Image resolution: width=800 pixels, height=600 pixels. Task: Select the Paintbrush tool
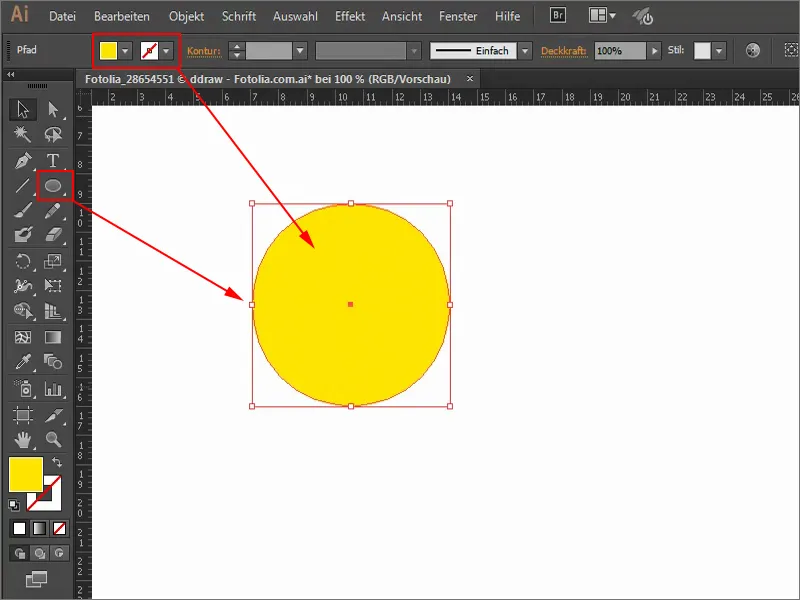23,210
